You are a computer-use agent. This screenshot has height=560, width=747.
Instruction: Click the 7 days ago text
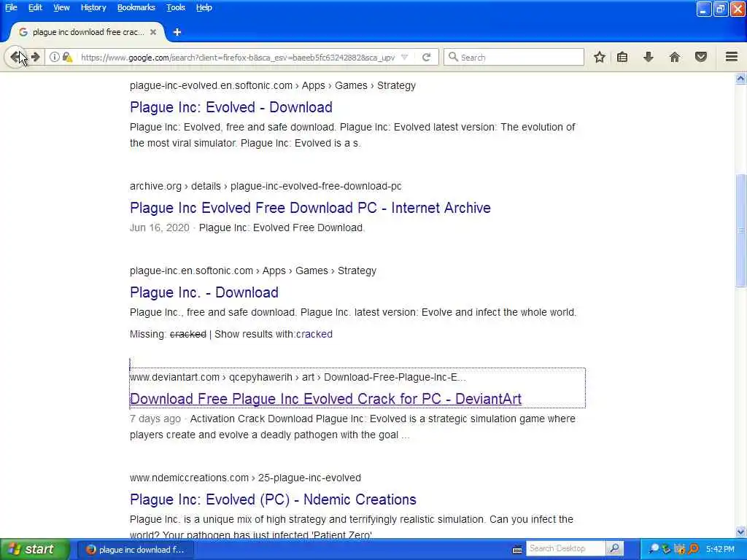tap(155, 419)
